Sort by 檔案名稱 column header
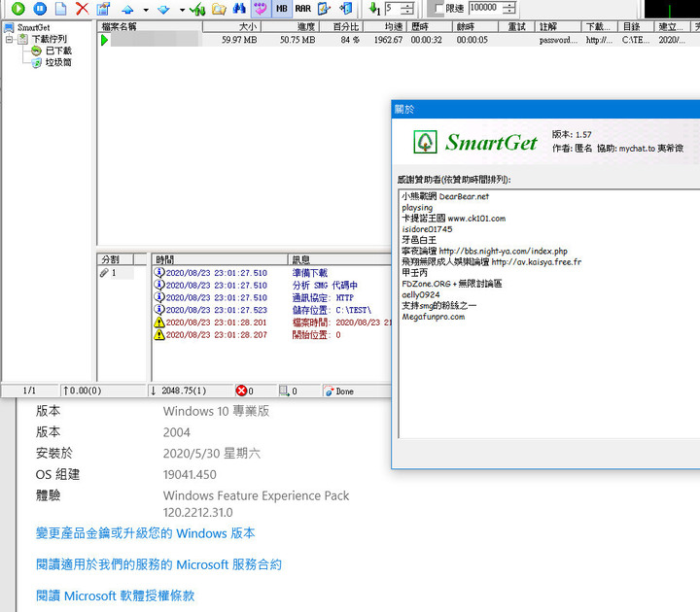 150,27
